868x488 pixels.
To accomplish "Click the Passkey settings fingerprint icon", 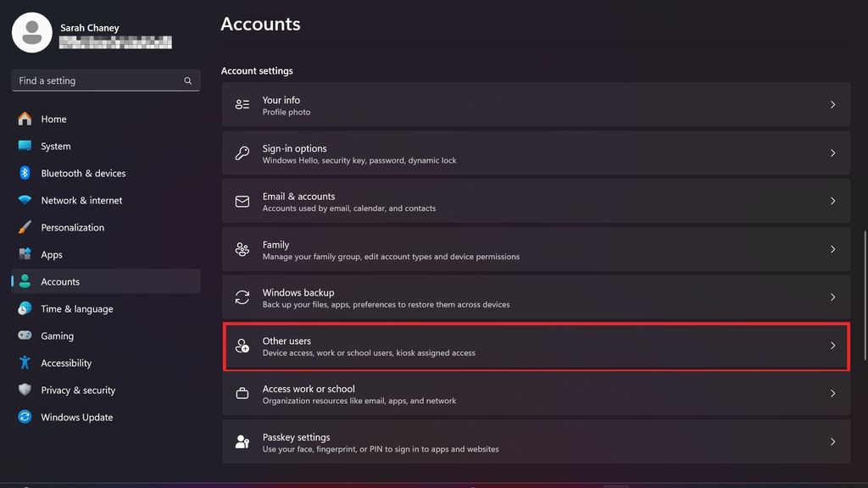I will [242, 441].
